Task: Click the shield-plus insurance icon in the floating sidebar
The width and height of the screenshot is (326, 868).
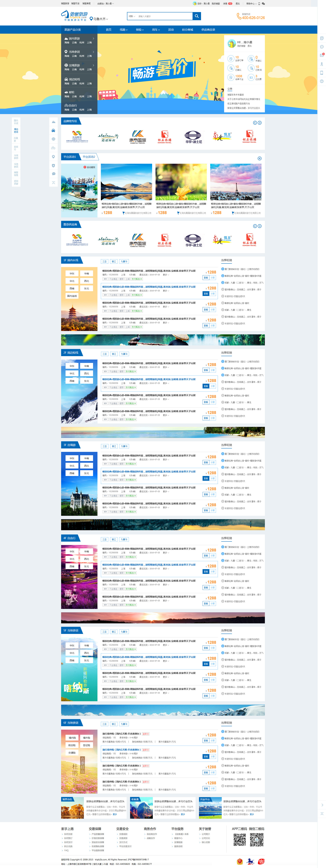Action: pos(53,165)
